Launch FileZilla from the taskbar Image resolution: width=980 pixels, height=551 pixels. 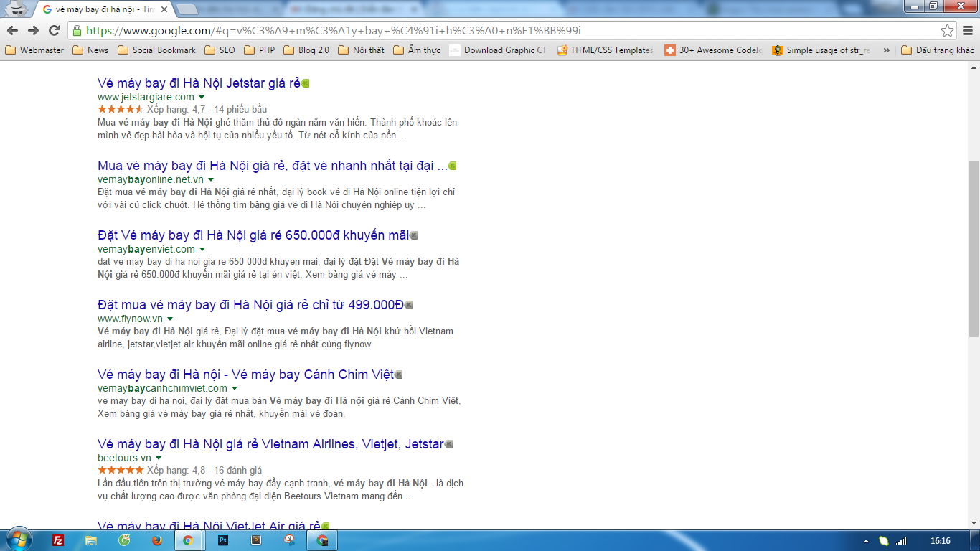pos(59,540)
